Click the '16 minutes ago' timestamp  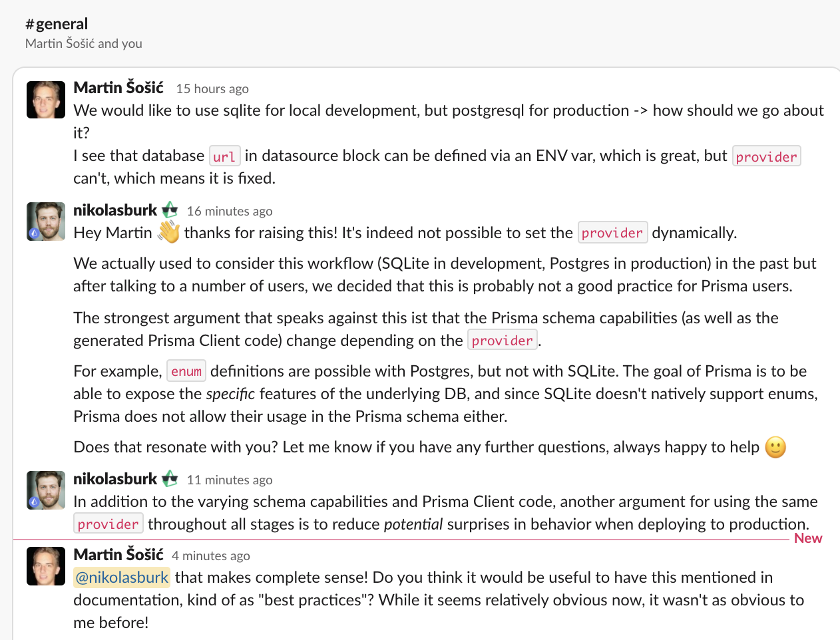(x=229, y=211)
